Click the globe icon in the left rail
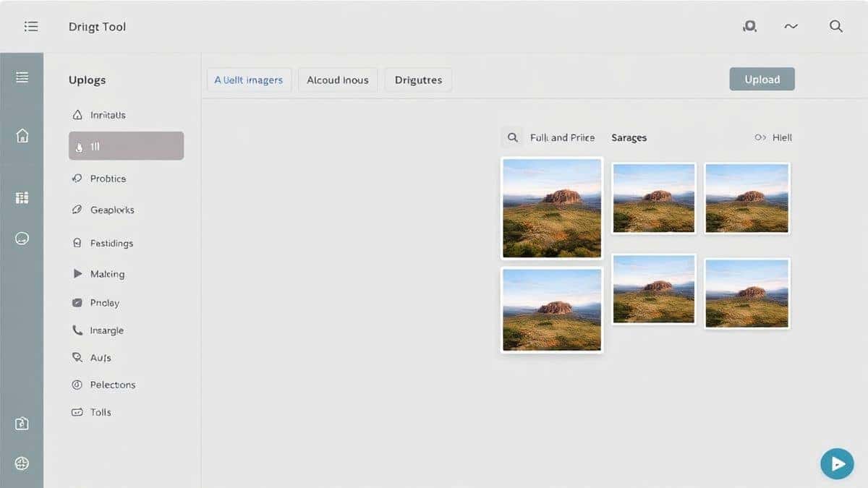Image resolution: width=868 pixels, height=488 pixels. click(x=22, y=463)
